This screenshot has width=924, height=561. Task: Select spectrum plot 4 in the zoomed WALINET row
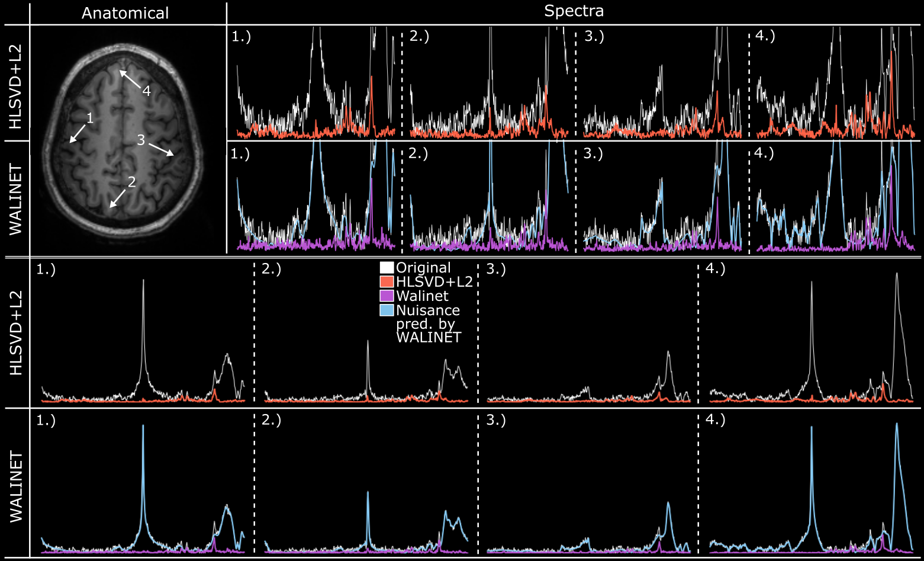coord(835,198)
